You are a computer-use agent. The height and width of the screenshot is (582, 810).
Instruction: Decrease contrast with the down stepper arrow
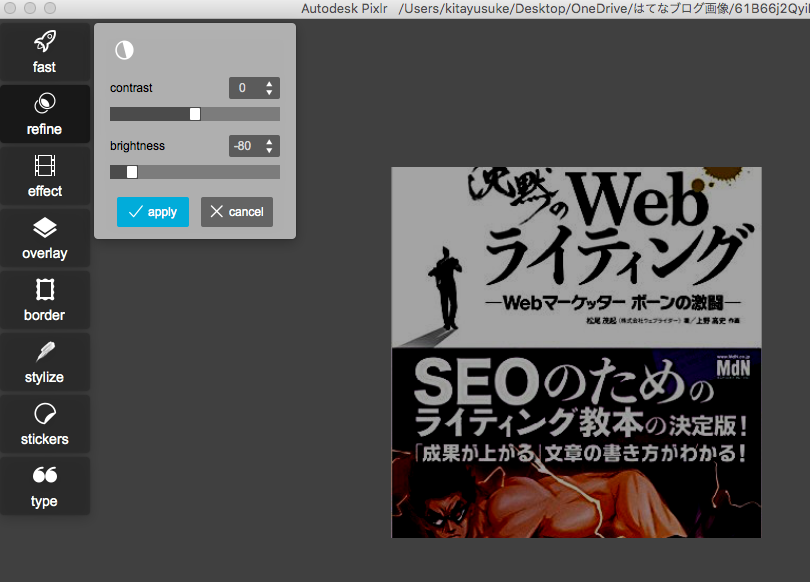click(269, 92)
